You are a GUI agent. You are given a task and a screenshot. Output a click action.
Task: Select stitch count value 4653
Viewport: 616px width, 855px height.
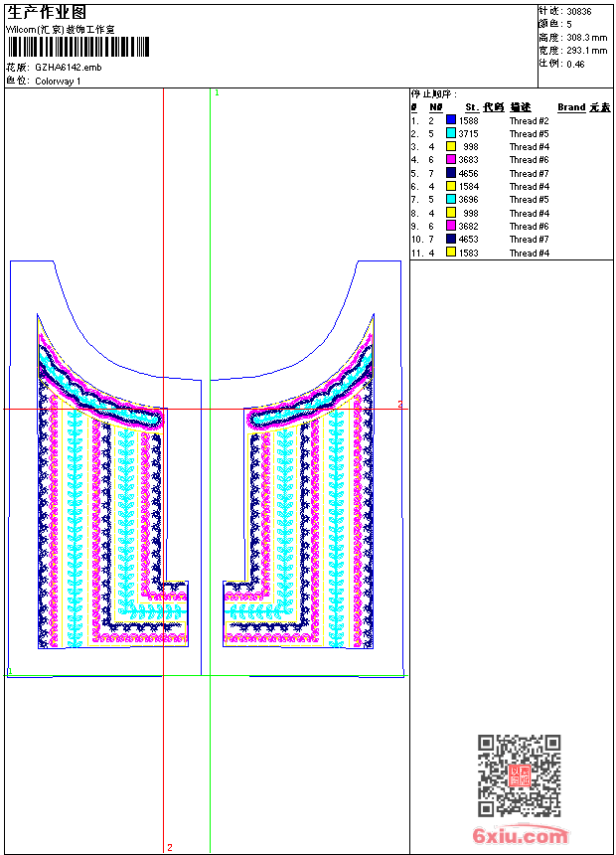[468, 240]
